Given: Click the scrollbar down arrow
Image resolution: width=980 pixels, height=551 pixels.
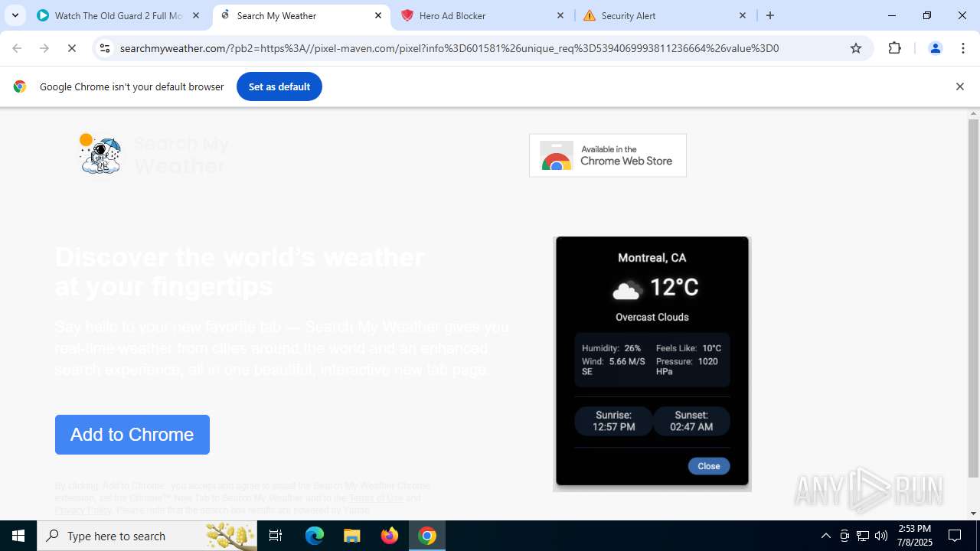Looking at the screenshot, I should pyautogui.click(x=973, y=514).
